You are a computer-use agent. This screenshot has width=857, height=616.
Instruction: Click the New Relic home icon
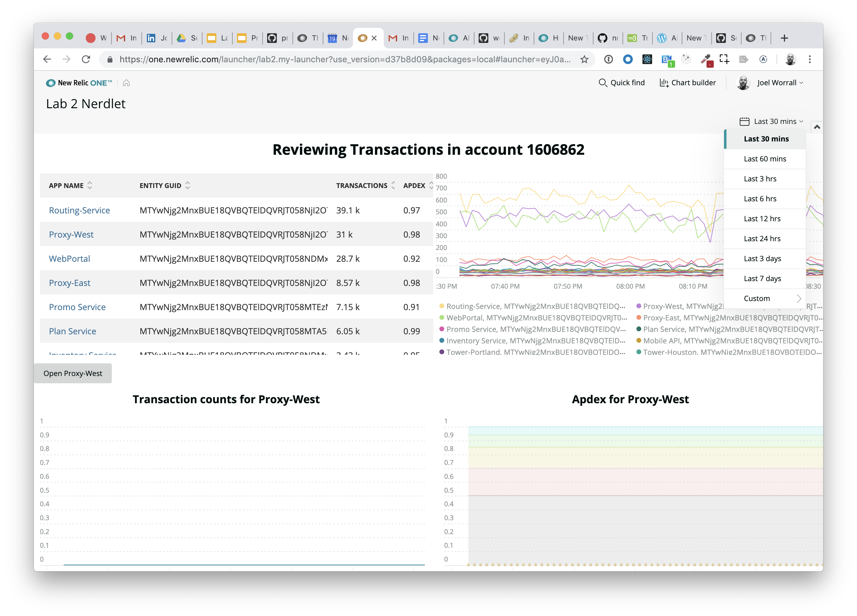click(126, 83)
